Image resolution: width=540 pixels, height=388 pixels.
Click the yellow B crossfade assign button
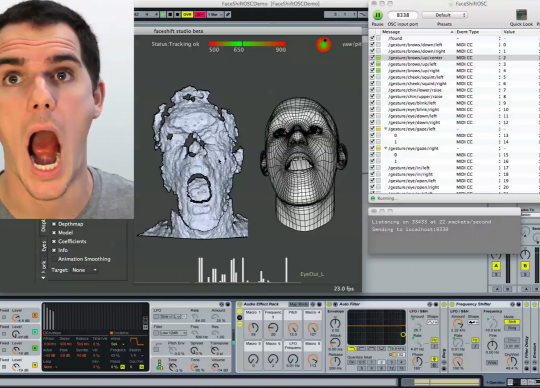tap(525, 266)
